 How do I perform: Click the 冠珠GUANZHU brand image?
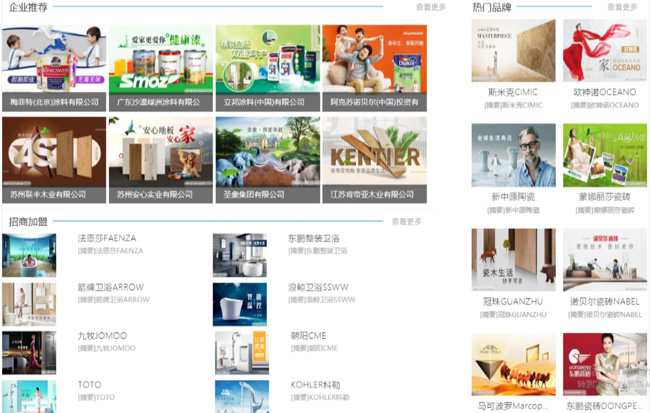coord(514,260)
